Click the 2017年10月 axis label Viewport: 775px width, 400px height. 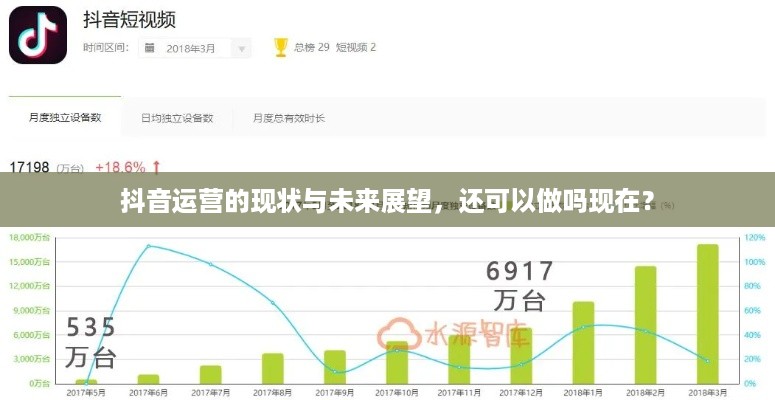click(x=397, y=393)
